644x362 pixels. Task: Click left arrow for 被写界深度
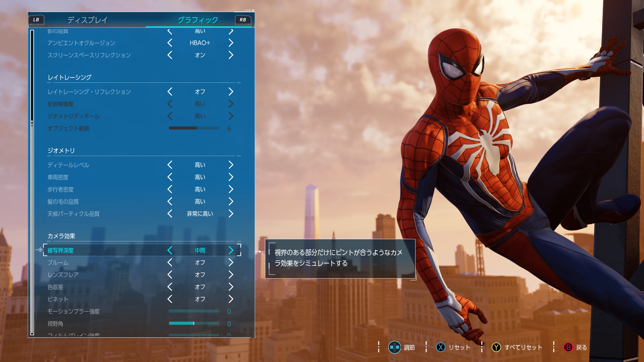click(170, 250)
